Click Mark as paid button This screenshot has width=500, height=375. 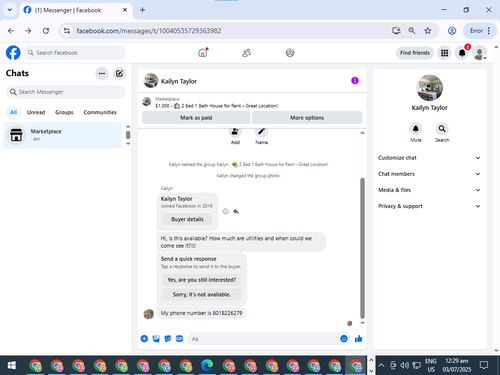click(196, 118)
